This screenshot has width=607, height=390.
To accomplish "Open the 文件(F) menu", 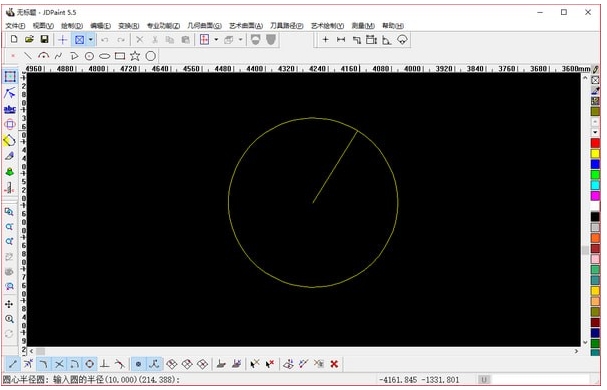I will click(15, 26).
